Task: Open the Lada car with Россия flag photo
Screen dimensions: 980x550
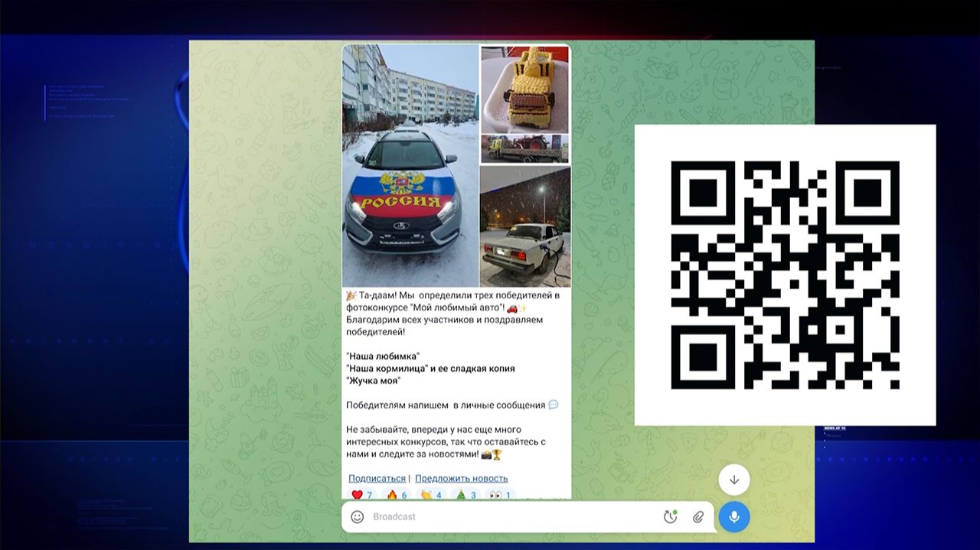Action: 410,166
